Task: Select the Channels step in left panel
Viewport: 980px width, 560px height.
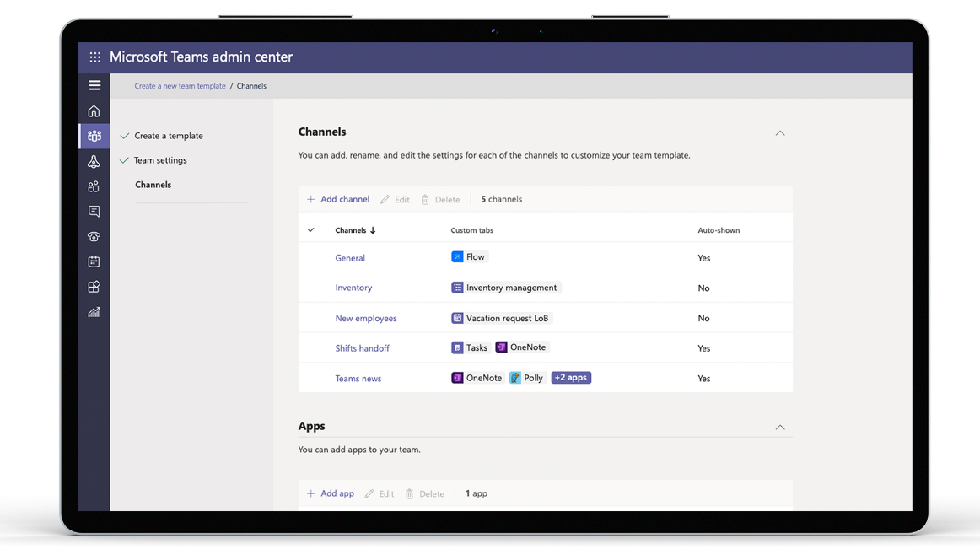Action: (153, 185)
